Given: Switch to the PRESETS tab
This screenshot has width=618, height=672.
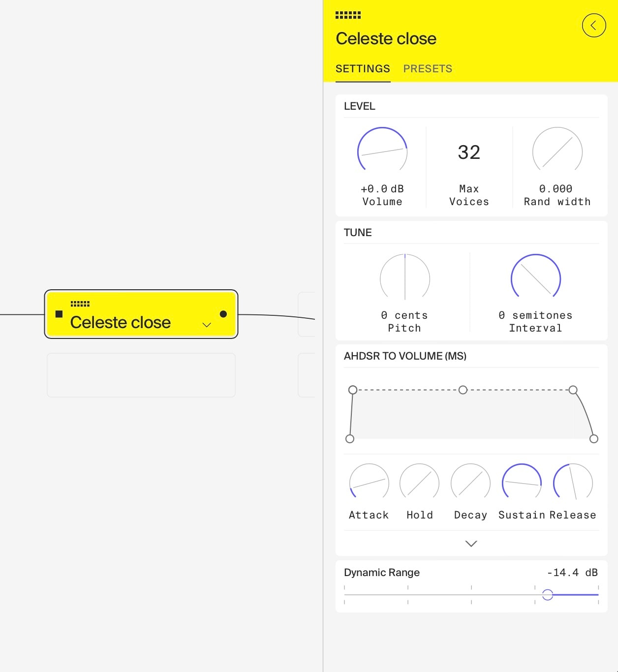Looking at the screenshot, I should coord(428,69).
